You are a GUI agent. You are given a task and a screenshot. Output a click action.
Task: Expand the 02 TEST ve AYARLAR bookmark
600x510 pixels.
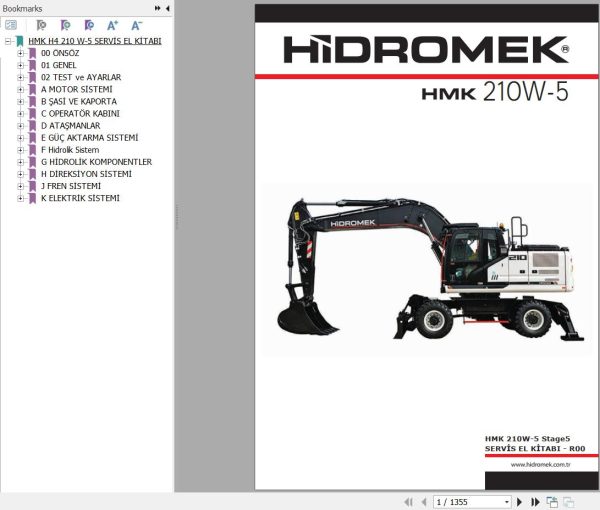(x=21, y=77)
